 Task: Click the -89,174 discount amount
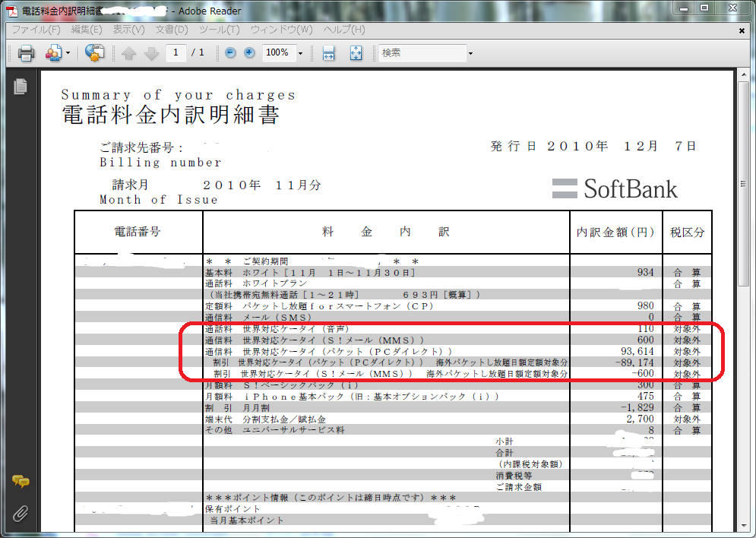click(634, 362)
